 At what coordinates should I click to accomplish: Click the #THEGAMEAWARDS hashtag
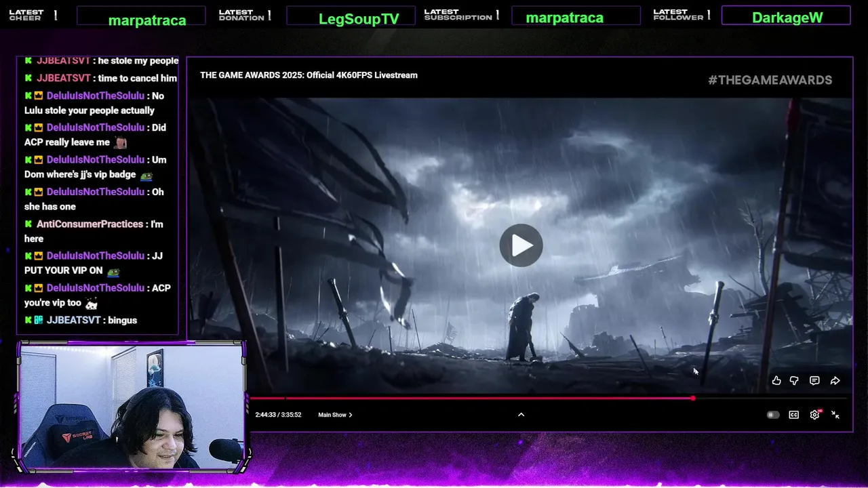[x=770, y=80]
